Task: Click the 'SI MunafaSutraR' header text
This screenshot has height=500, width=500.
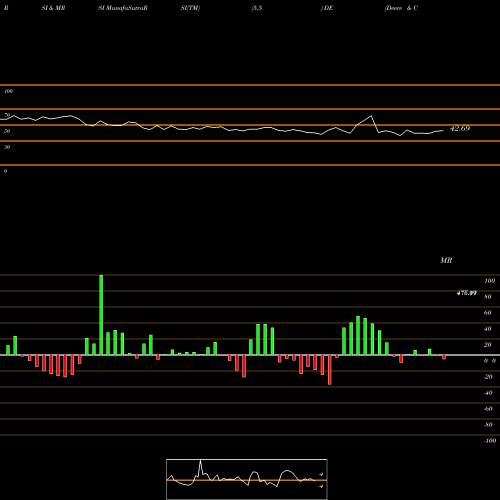Action: pos(123,8)
